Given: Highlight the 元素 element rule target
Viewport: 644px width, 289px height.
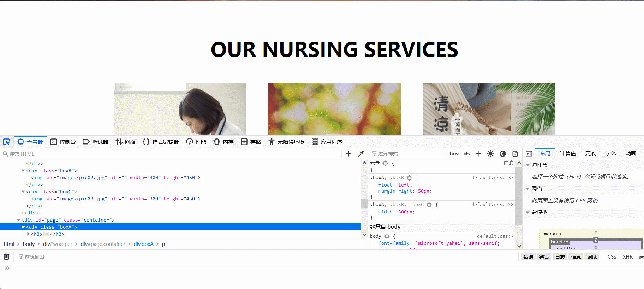Looking at the screenshot, I should (386, 163).
